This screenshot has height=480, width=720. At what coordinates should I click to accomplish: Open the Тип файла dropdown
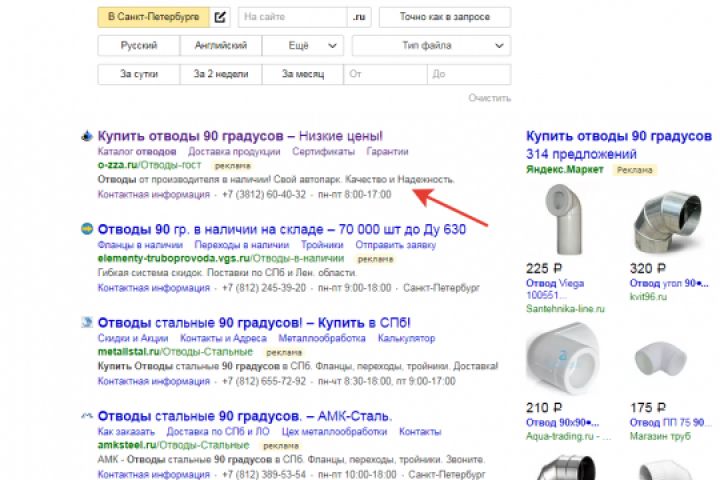tap(432, 45)
